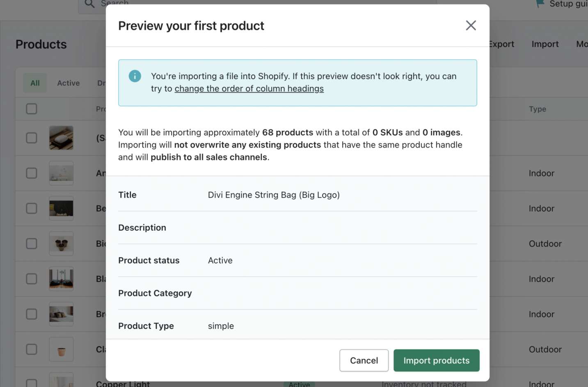The height and width of the screenshot is (387, 588).
Task: Click the blue info icon in banner
Action: pyautogui.click(x=135, y=76)
